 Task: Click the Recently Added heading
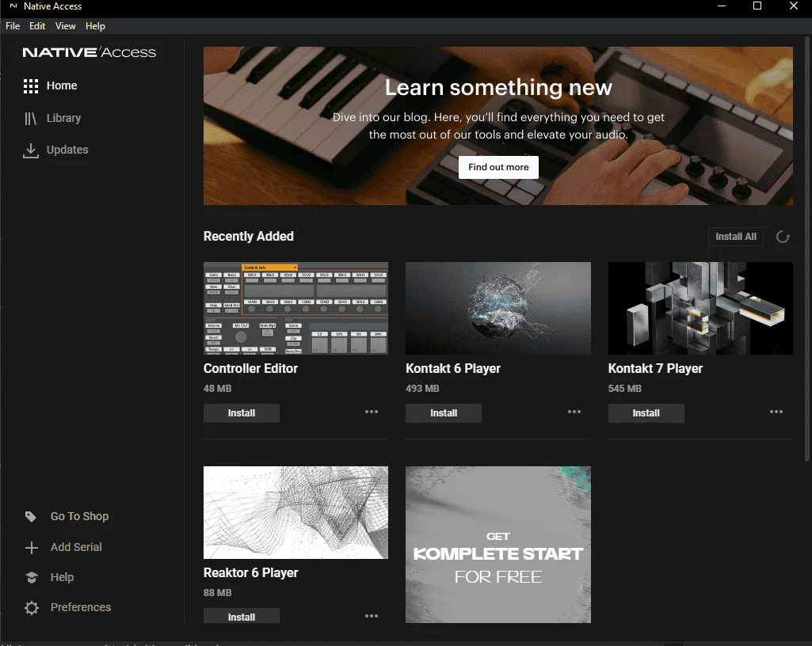point(249,237)
